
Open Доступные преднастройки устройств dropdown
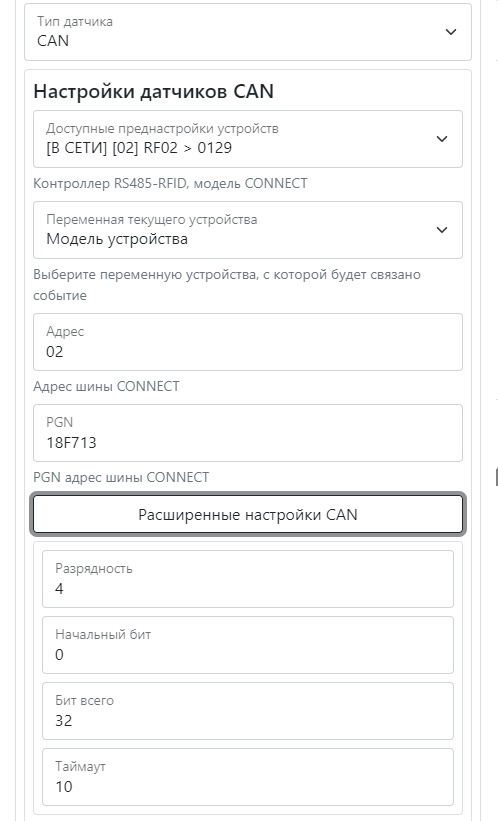(248, 139)
